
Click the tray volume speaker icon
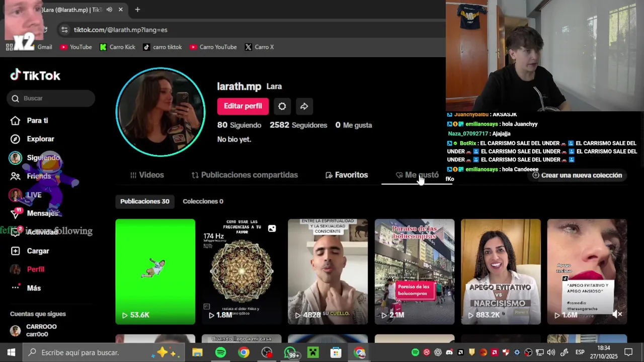coord(551,352)
